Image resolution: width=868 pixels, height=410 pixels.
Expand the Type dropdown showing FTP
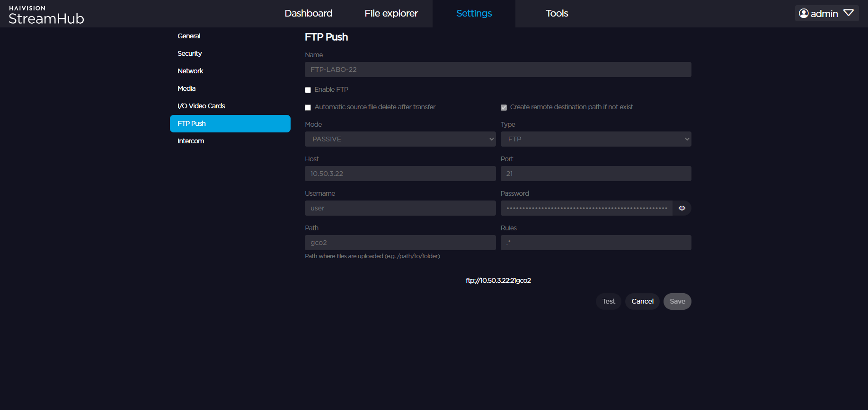(595, 139)
